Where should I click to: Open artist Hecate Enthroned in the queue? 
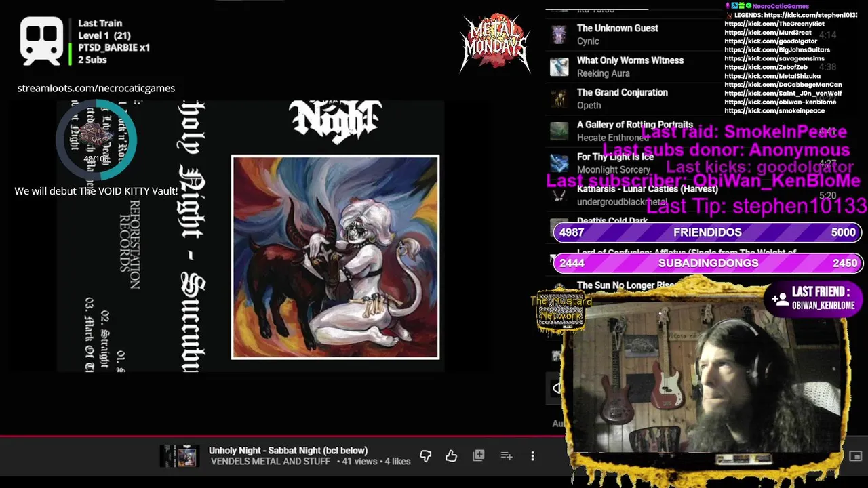(612, 138)
